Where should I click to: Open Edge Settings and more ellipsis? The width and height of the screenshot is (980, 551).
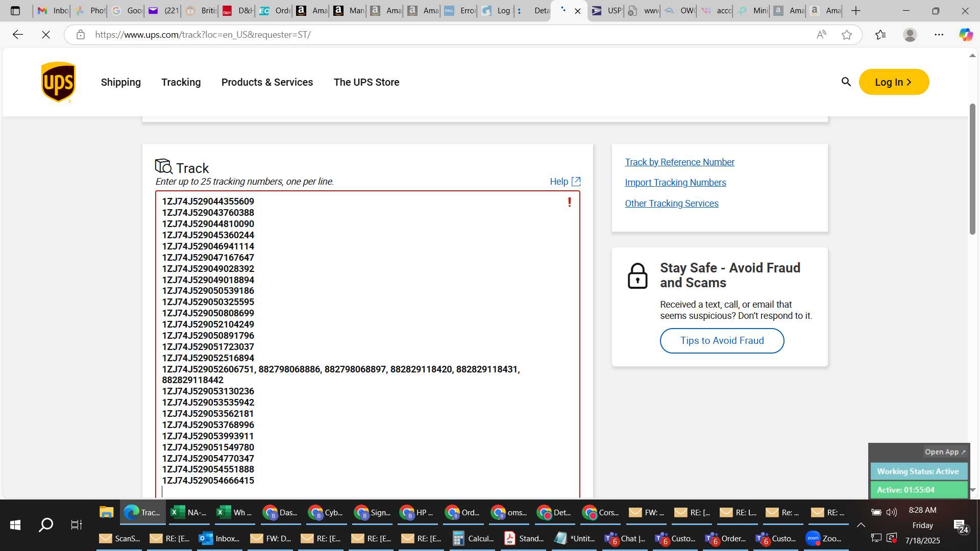(x=939, y=35)
